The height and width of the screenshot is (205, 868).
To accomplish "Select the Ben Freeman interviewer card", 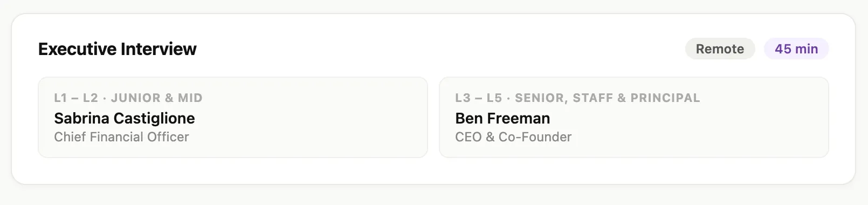I will pos(634,117).
